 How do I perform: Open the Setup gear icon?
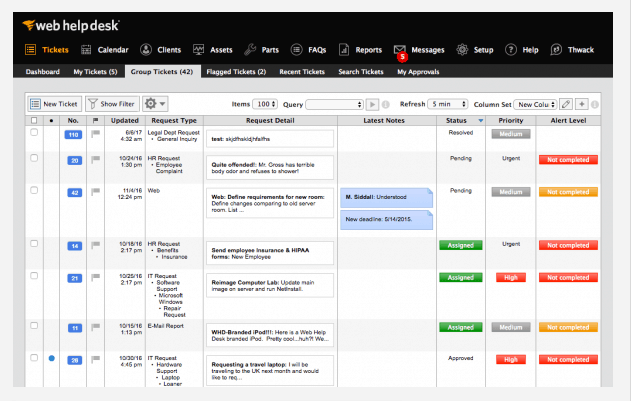click(462, 50)
